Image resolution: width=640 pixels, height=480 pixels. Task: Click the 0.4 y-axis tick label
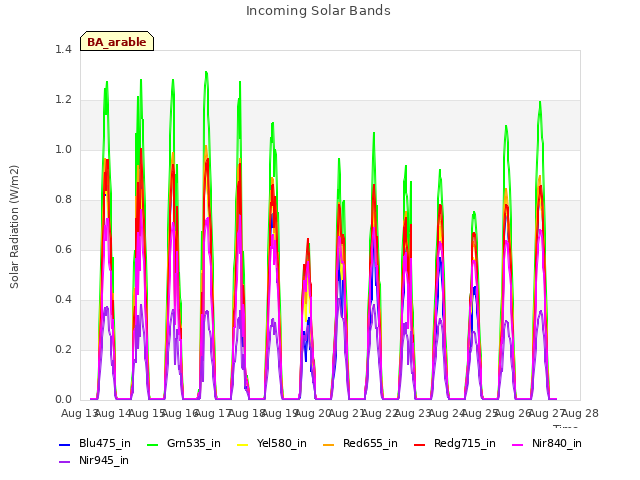click(63, 300)
